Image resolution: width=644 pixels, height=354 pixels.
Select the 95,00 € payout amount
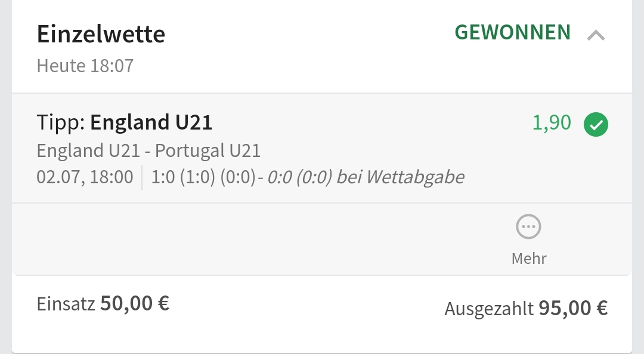click(x=573, y=308)
